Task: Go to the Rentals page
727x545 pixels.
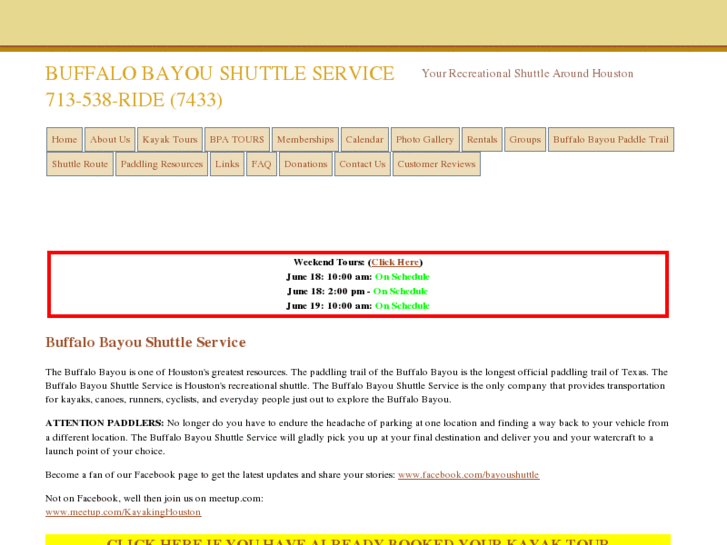Action: click(482, 140)
